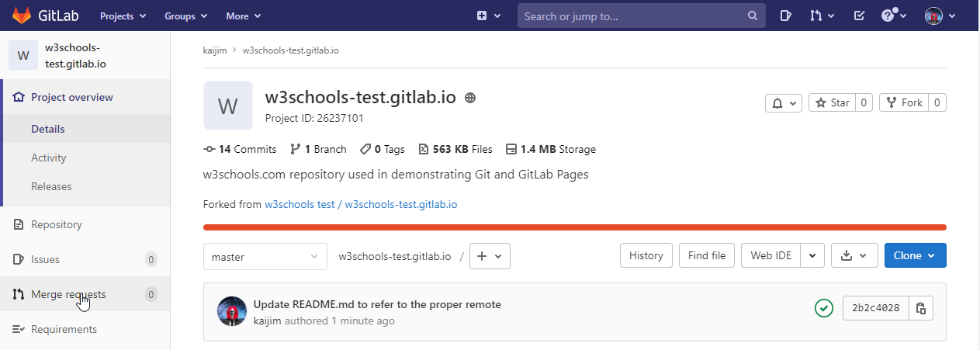This screenshot has height=350, width=980.
Task: Open the notification bell dropdown
Action: coord(783,102)
